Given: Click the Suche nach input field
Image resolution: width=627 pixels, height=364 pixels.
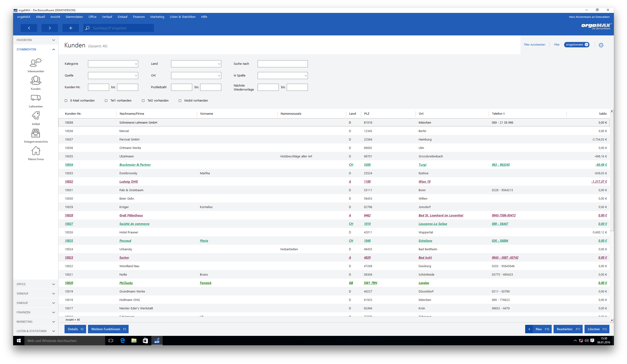Looking at the screenshot, I should pyautogui.click(x=283, y=64).
